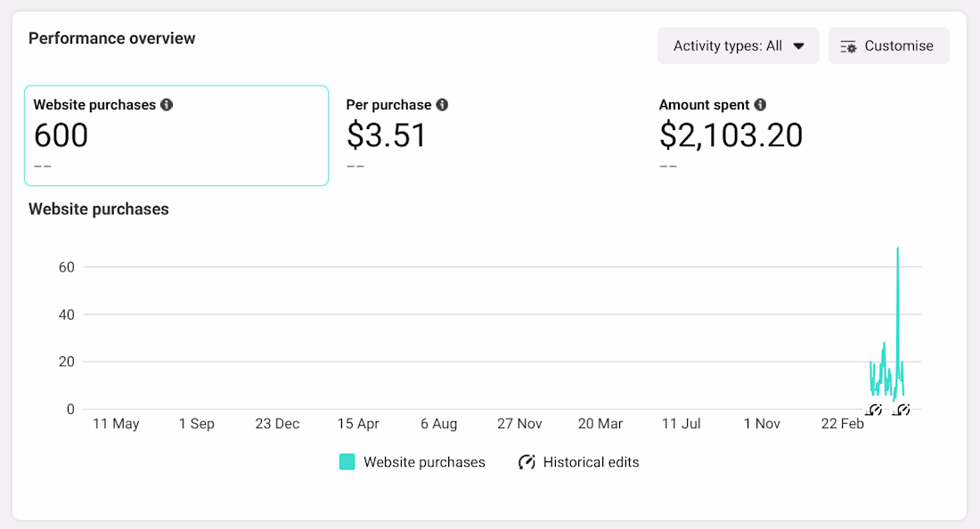Screen dimensions: 980x529
Task: Click the $3.51 per purchase value
Action: pos(387,135)
